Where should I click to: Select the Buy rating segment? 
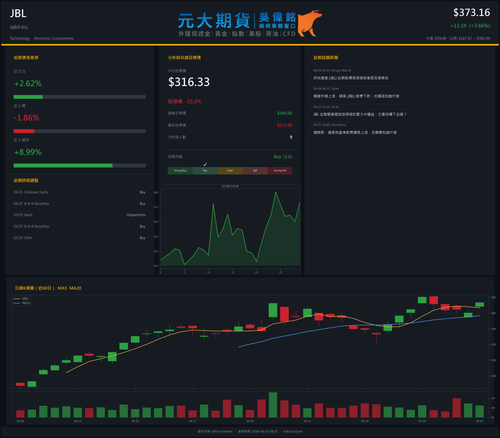point(205,171)
